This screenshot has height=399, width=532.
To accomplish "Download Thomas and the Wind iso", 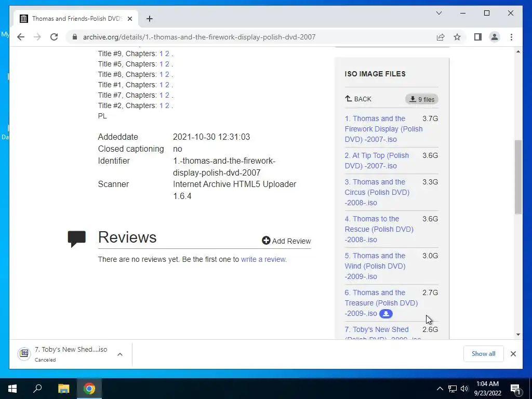I will (375, 266).
